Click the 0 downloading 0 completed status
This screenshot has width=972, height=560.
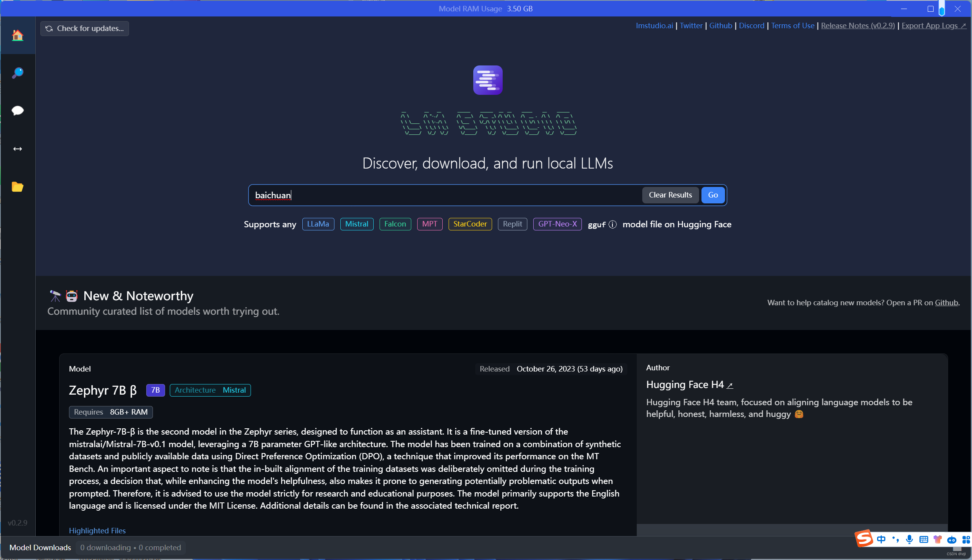[x=131, y=547]
